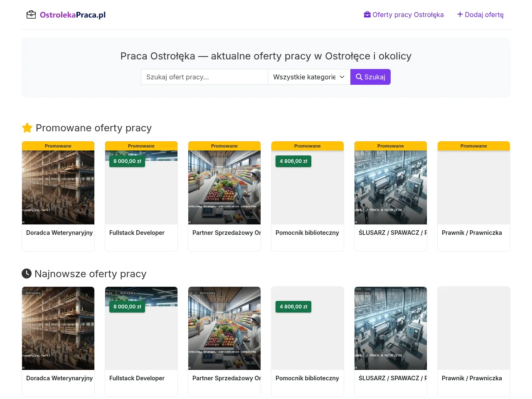This screenshot has height=399, width=532.
Task: Click the briefcase logo icon beside OstrolekaPraca.pl
Action: (x=31, y=15)
